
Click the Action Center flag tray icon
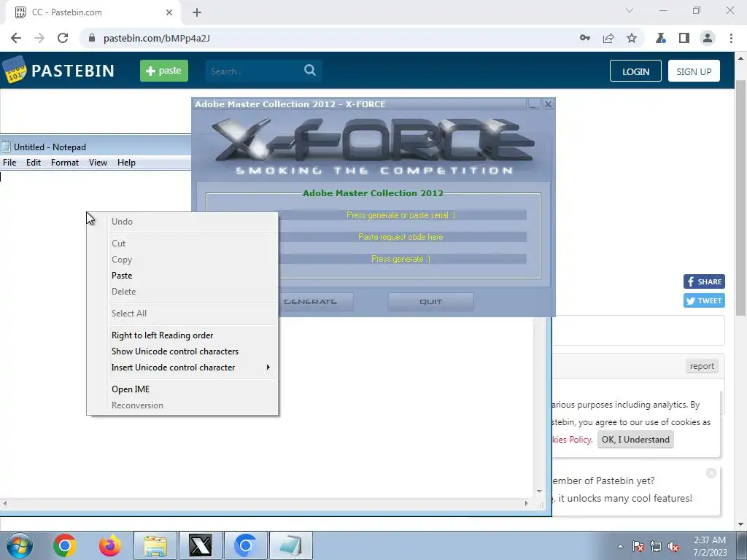pos(638,547)
